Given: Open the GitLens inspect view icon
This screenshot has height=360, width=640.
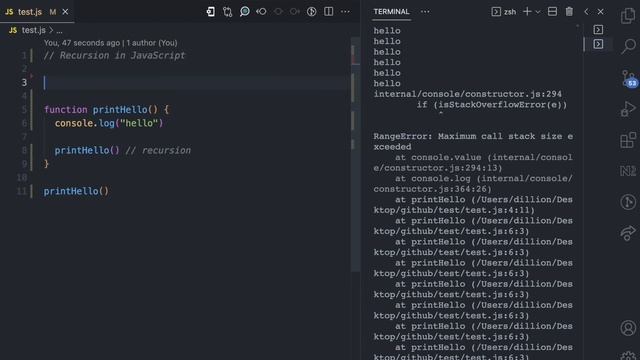Looking at the screenshot, I should pyautogui.click(x=628, y=202).
